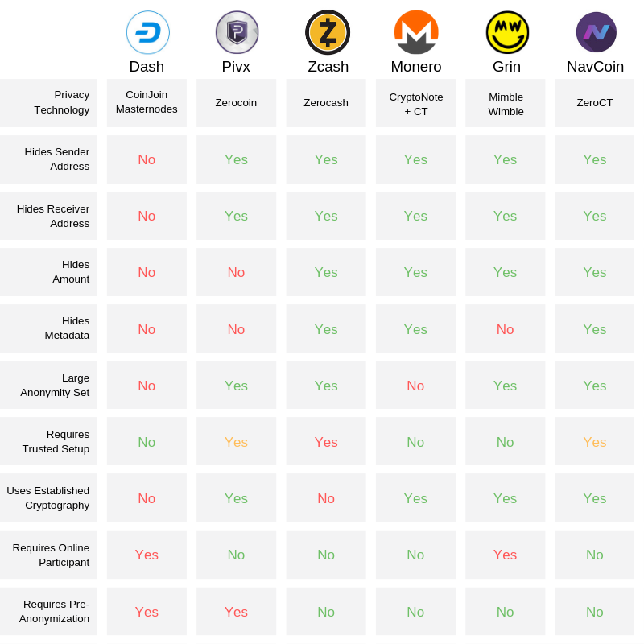Select the Large Anonymity Set row label
Image resolution: width=644 pixels, height=644 pixels.
click(55, 385)
